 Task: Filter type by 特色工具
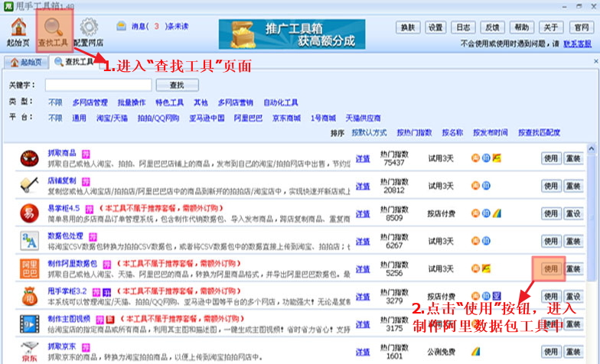pyautogui.click(x=170, y=102)
